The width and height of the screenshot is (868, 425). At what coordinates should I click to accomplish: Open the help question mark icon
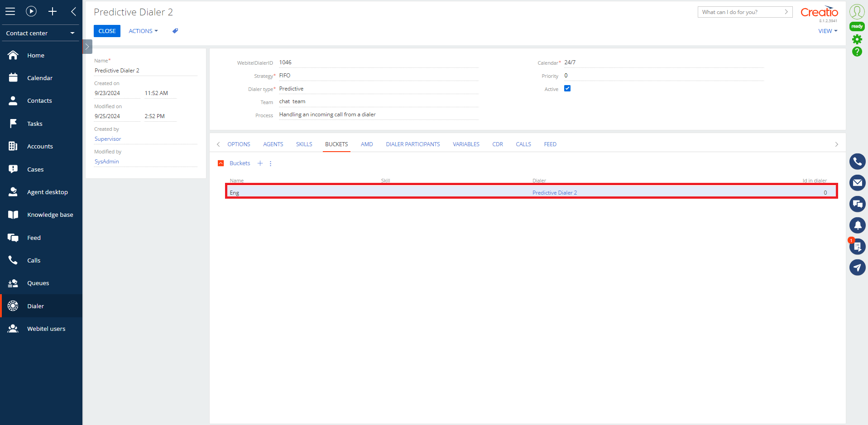click(857, 52)
